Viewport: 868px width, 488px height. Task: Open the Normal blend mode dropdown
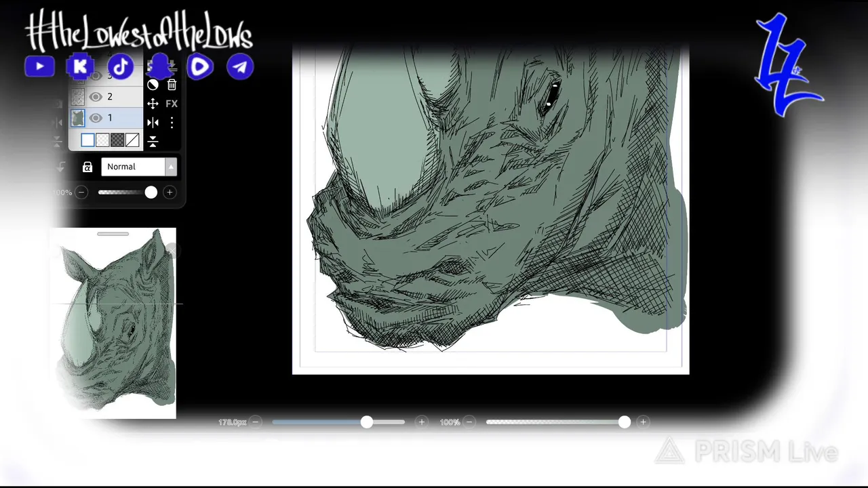point(138,167)
